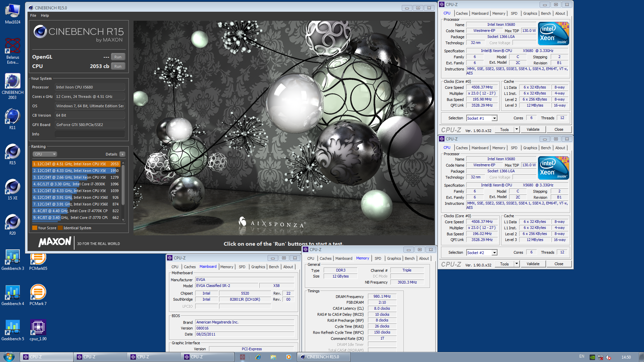Open Tools dropdown arrow in Socket #1 CPU-Z
Screen dimensions: 644x362
click(517, 129)
